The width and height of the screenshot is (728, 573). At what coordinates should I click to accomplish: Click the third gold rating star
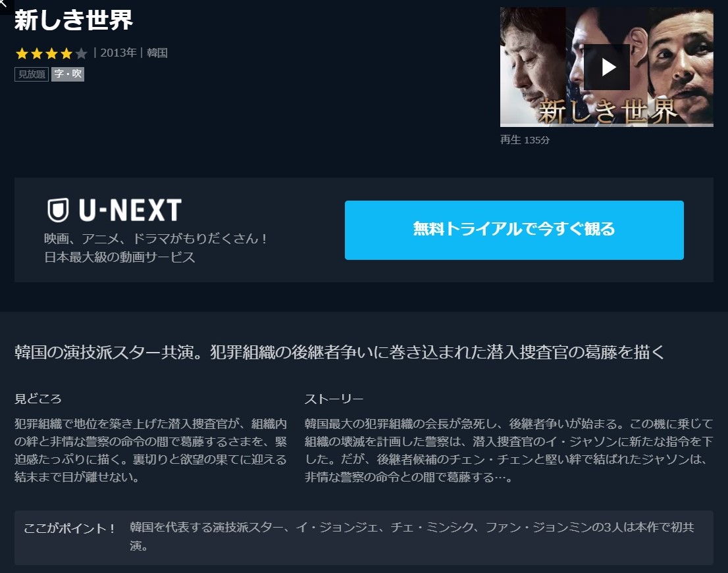(x=51, y=53)
